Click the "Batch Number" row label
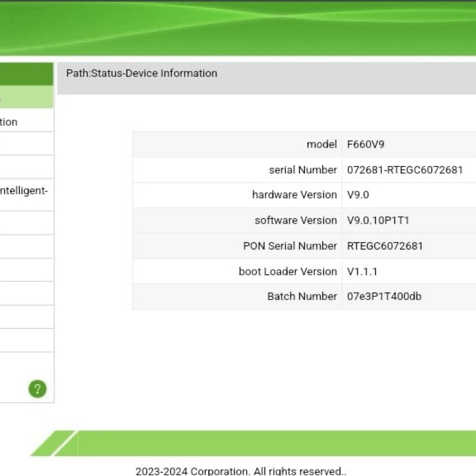This screenshot has width=476, height=476. tap(302, 296)
